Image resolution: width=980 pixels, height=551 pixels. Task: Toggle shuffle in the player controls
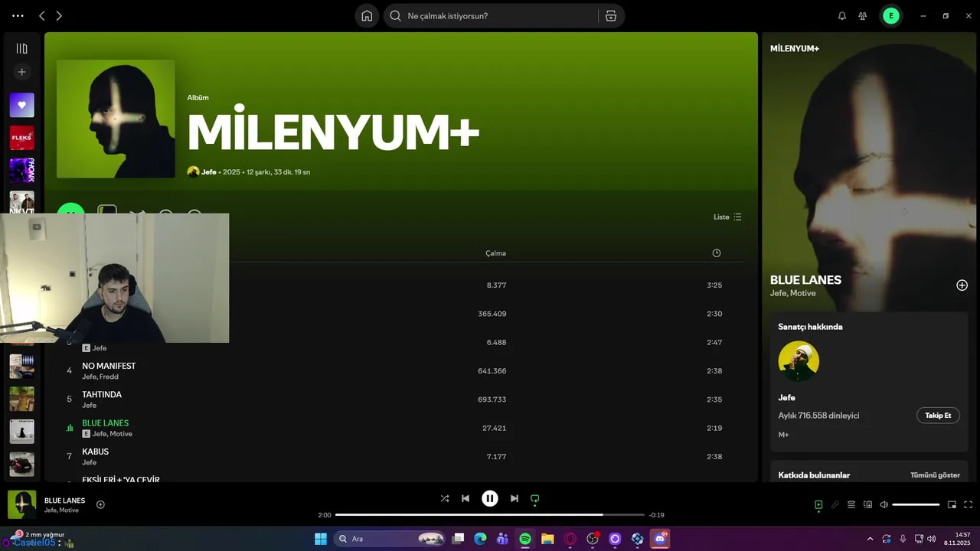point(445,498)
